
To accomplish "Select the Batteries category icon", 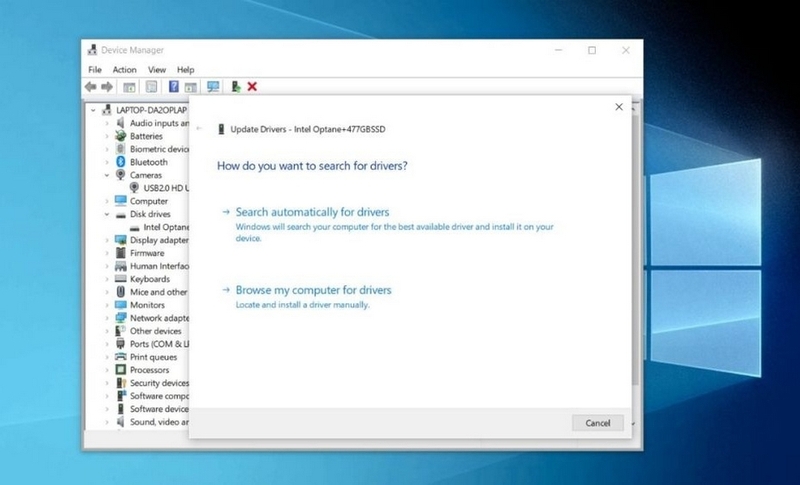I will pos(120,136).
